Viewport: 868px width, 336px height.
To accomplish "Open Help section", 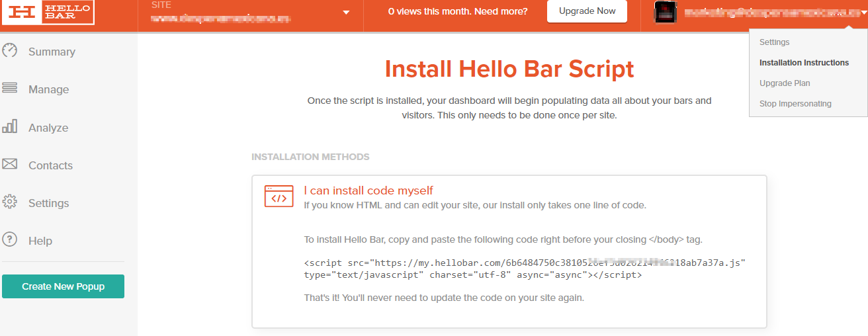I will 40,241.
